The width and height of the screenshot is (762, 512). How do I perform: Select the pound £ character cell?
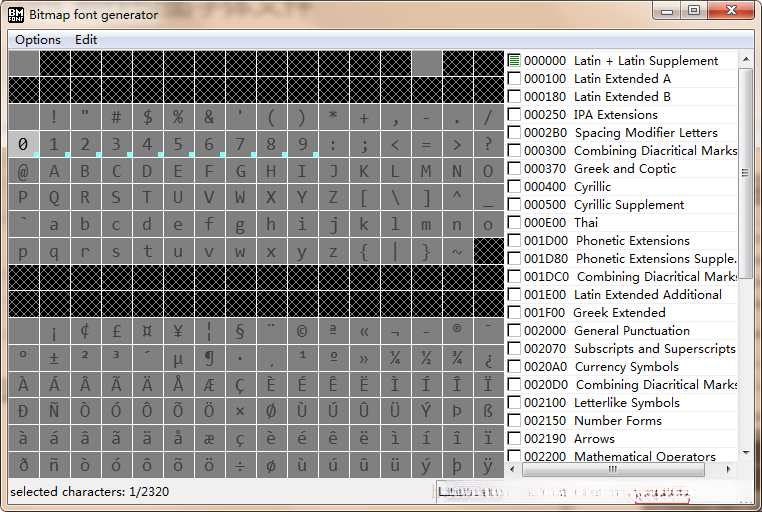[117, 331]
